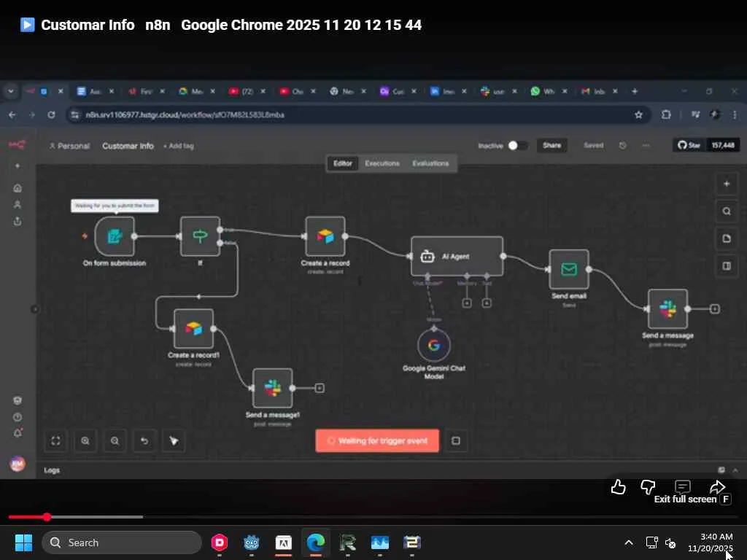Open the notifications bell in sidebar
The height and width of the screenshot is (560, 747).
pos(18,433)
